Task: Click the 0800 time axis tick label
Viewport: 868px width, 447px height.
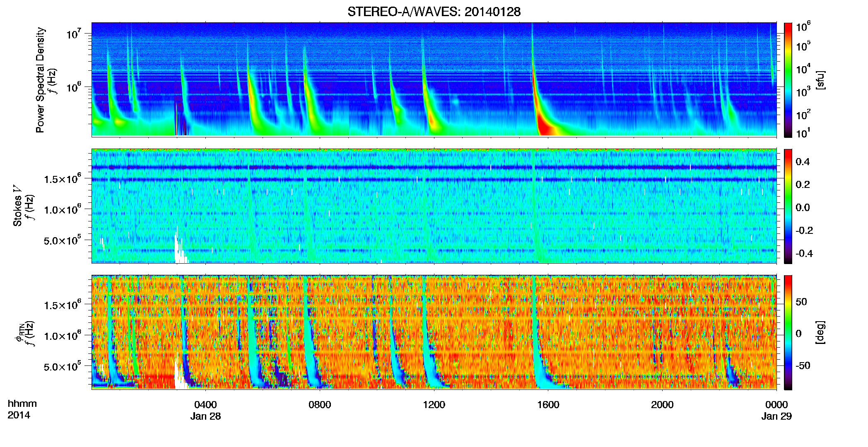Action: tap(320, 405)
